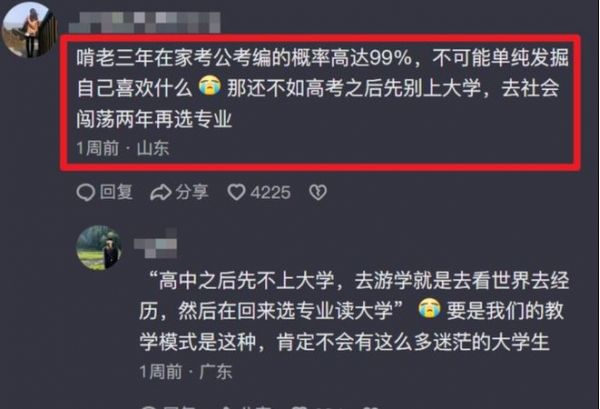Image resolution: width=600 pixels, height=409 pixels.
Task: Click the 1周前 timestamp on the top comment
Action: coord(98,148)
